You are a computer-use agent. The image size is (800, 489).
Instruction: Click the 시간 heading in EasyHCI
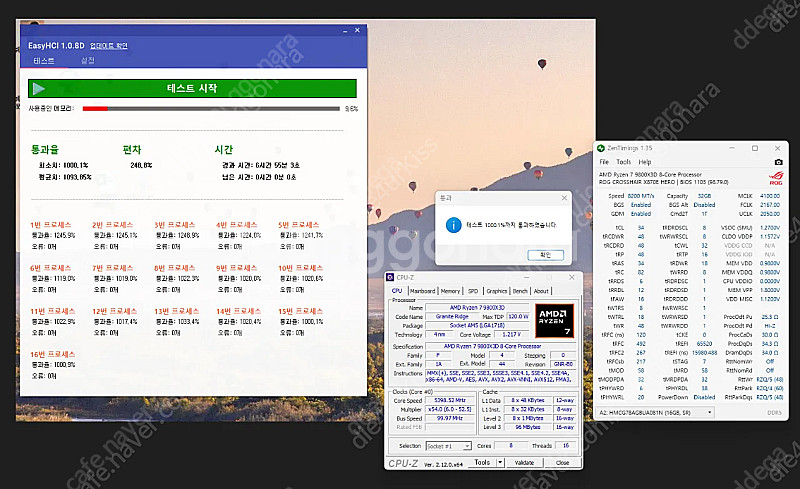223,150
